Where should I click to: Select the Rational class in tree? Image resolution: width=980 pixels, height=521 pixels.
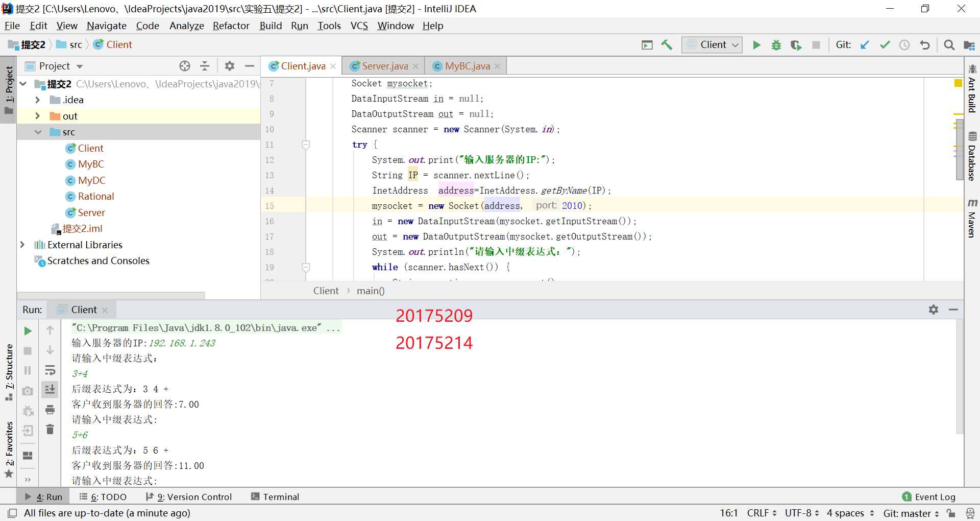pos(95,196)
